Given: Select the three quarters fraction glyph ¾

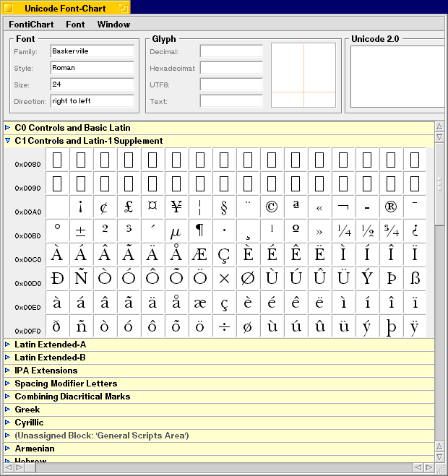Looking at the screenshot, I should 391,230.
